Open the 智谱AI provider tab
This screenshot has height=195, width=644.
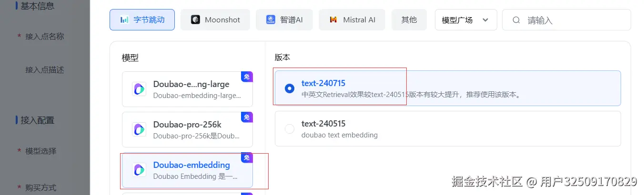coord(284,19)
